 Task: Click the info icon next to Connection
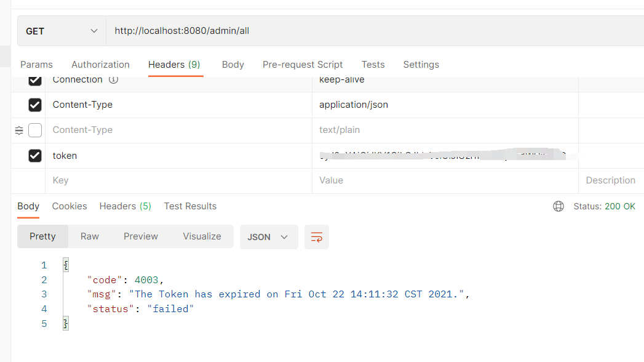pyautogui.click(x=113, y=80)
